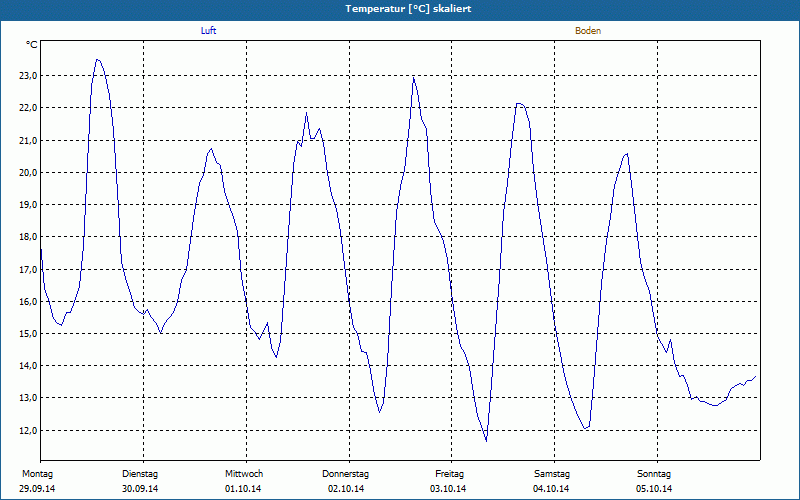800x500 pixels.
Task: Select the 15,0 y-axis value
Action: coord(28,334)
